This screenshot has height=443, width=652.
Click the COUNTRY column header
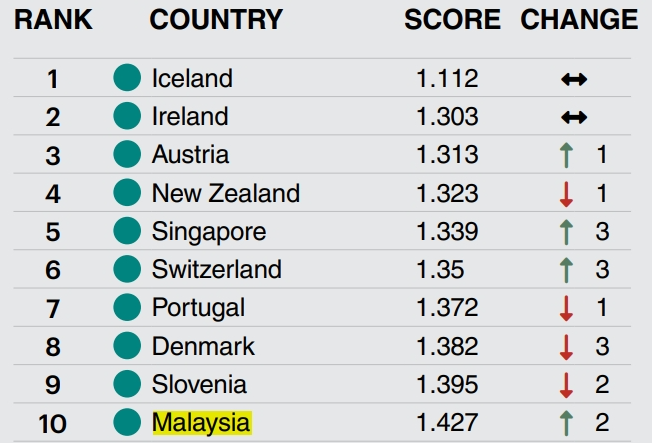coord(216,20)
